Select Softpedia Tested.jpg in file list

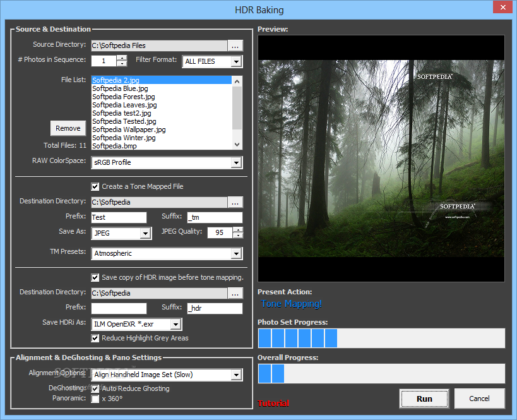click(x=162, y=121)
